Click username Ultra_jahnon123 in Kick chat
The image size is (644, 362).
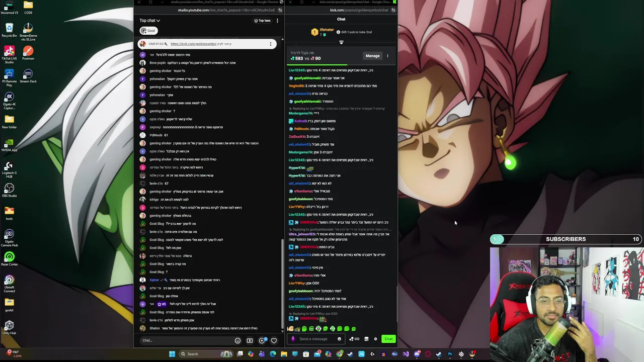pos(302,234)
